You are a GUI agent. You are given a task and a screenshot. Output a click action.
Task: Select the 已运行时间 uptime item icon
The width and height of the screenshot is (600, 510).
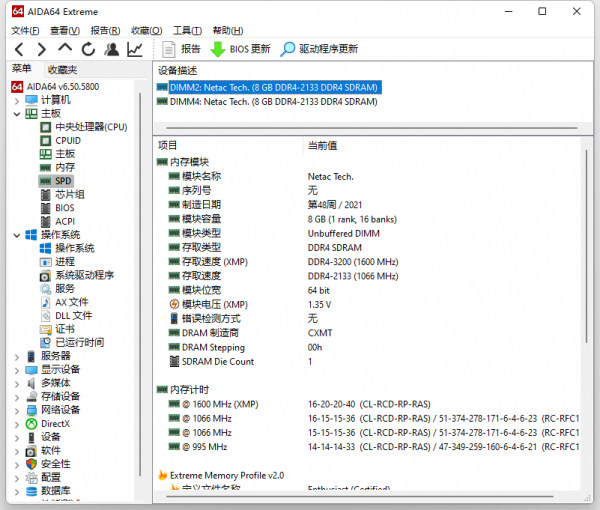coord(46,343)
